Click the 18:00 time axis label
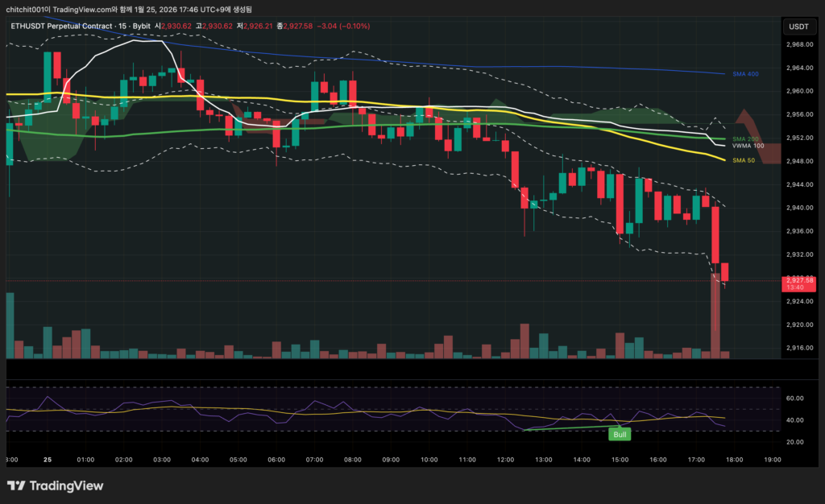 tap(735, 460)
